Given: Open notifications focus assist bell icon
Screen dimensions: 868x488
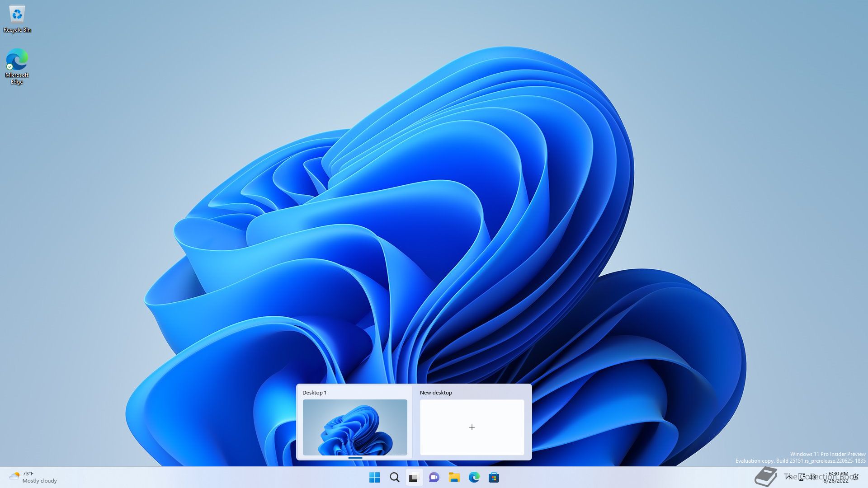Looking at the screenshot, I should tap(856, 477).
